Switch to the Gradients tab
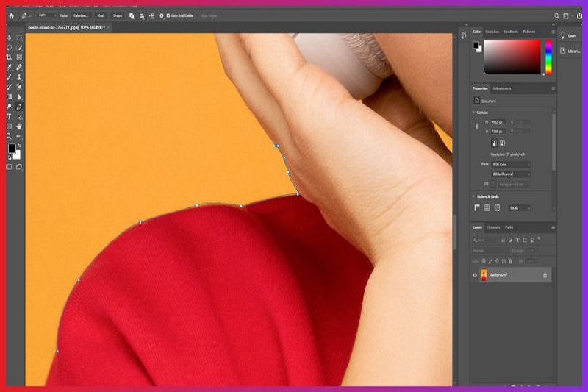Screen dimensions: 588x392 pyautogui.click(x=511, y=32)
